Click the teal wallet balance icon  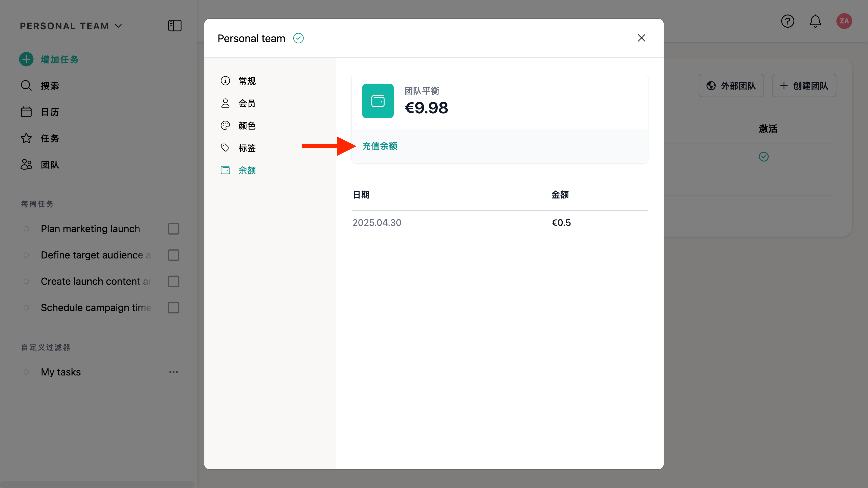point(378,101)
